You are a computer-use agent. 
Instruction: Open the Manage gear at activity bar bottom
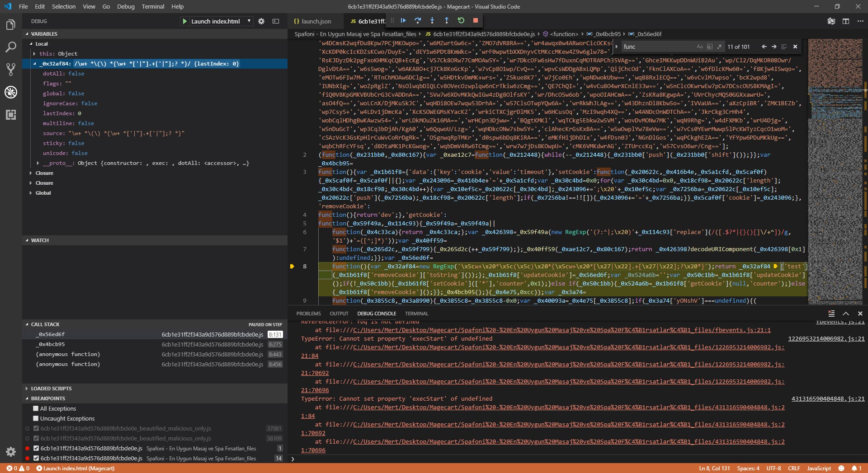pos(11,451)
